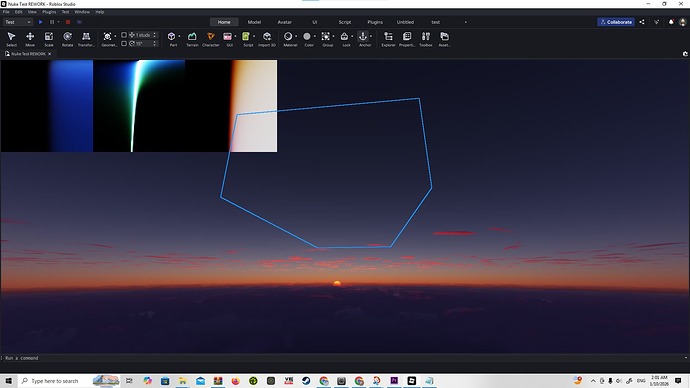Expand the Anchor dropdown arrow

(x=371, y=36)
